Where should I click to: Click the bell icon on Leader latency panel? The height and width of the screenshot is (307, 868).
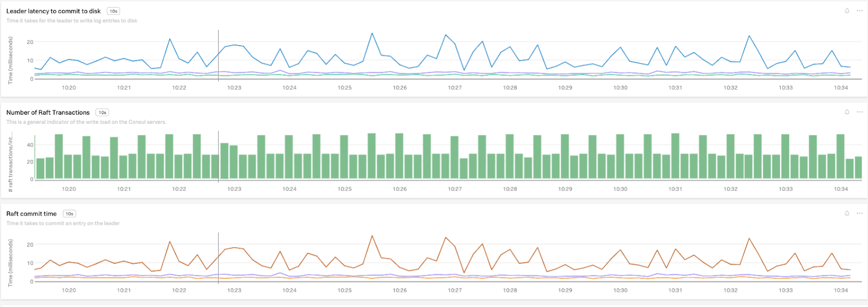tap(847, 11)
